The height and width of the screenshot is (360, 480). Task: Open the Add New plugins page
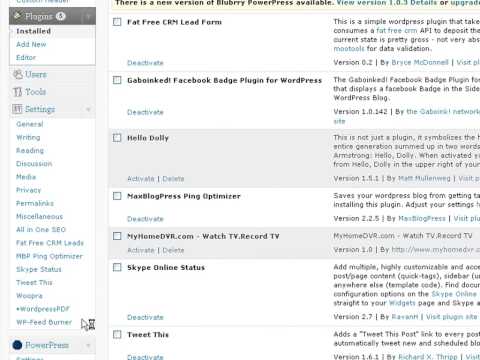pos(31,44)
